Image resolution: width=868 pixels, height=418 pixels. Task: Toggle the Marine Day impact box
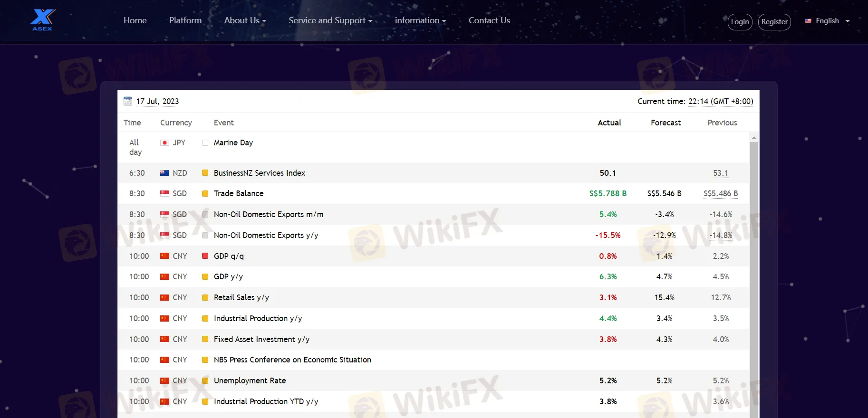(x=205, y=143)
